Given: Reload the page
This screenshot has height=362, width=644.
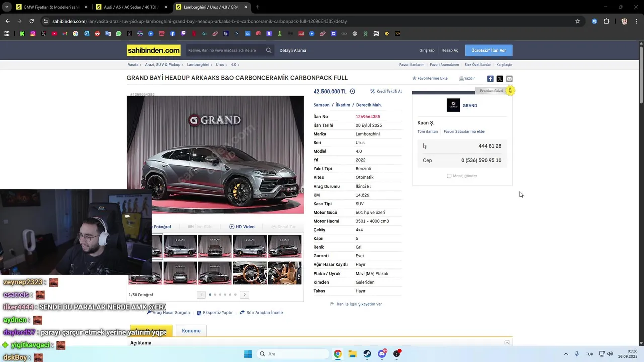Looking at the screenshot, I should tap(31, 21).
